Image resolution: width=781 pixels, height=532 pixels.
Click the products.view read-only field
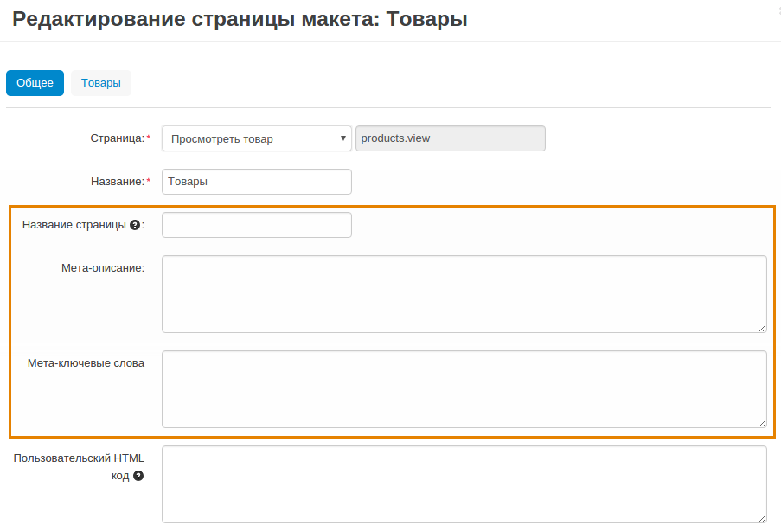pyautogui.click(x=450, y=138)
